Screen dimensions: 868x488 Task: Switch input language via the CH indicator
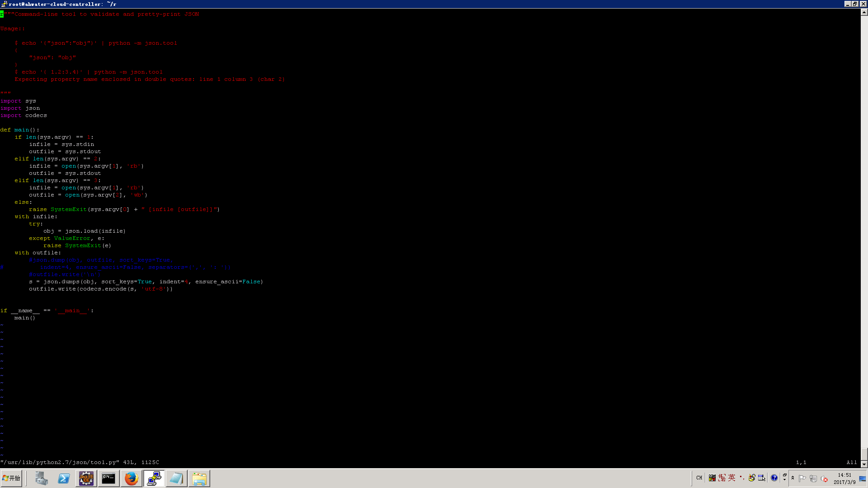[x=699, y=478]
